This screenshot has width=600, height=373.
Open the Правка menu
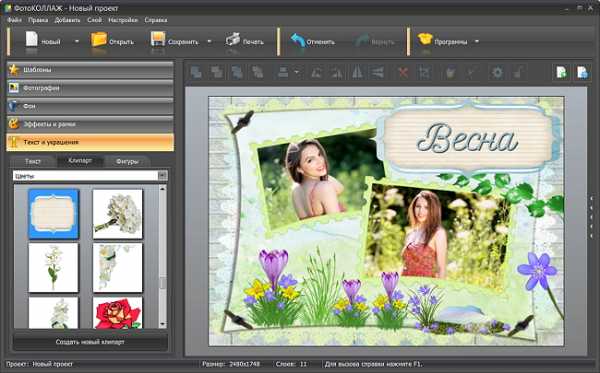pos(38,20)
